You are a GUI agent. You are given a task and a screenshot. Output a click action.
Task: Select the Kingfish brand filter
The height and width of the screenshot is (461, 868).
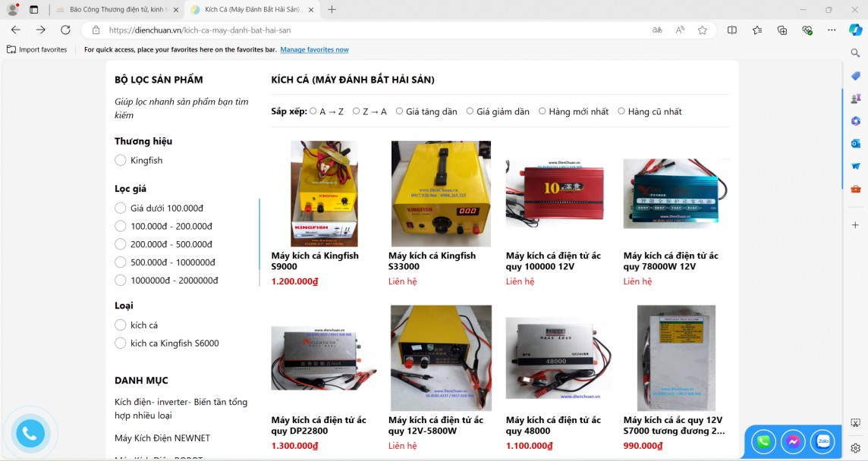[120, 161]
